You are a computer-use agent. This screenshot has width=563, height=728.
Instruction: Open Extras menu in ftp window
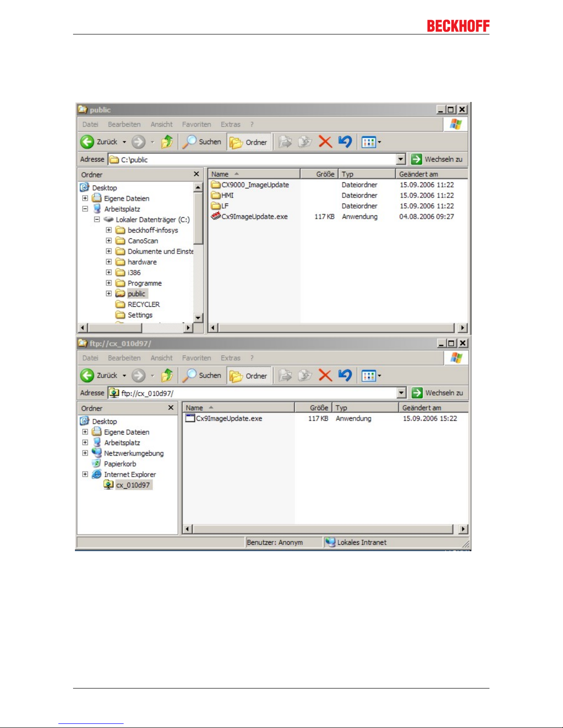click(x=230, y=358)
